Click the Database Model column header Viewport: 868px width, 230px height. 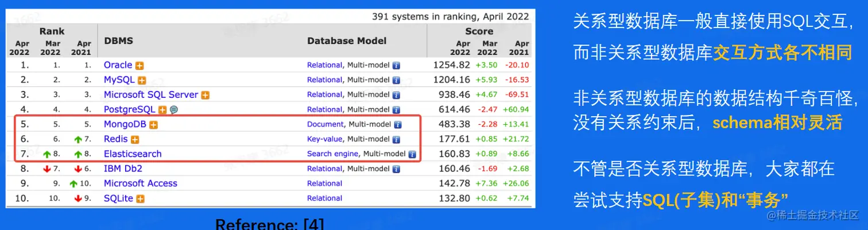(347, 41)
